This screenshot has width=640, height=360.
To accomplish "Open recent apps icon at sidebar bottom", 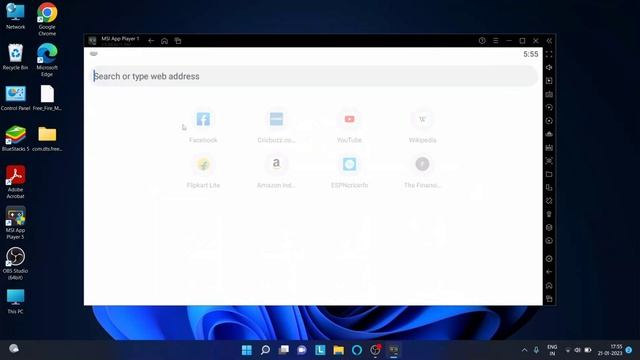I will click(549, 299).
